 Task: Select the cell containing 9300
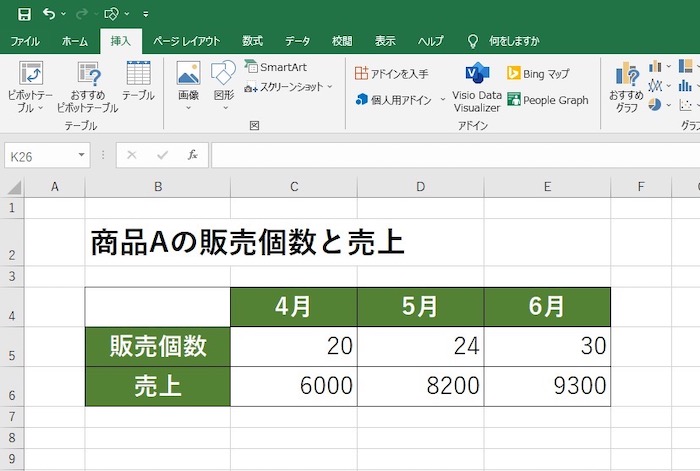(547, 387)
